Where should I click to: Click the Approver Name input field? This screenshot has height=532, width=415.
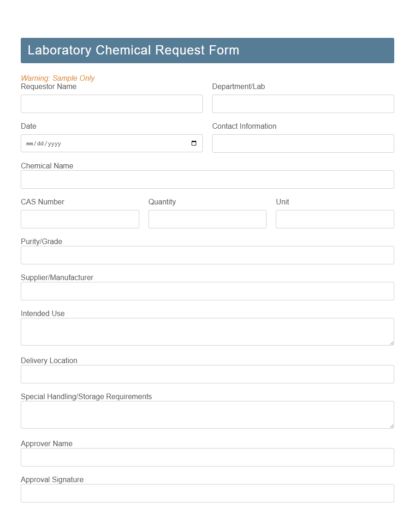[x=207, y=457]
